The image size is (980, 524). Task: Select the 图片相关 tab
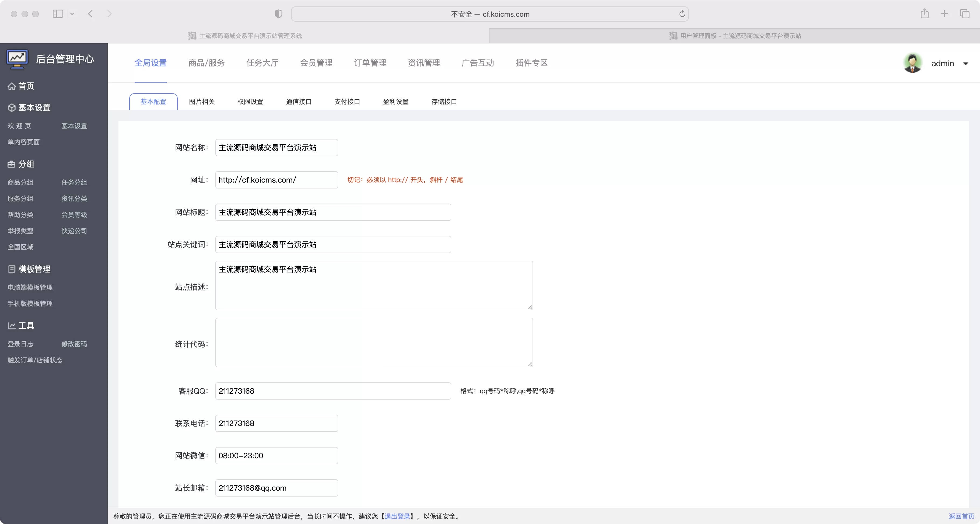(202, 102)
